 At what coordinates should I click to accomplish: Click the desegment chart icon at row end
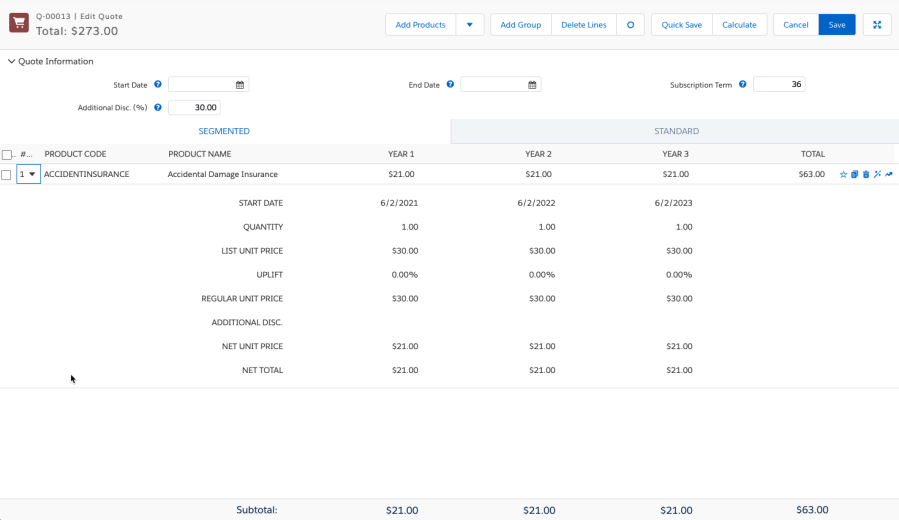[x=889, y=174]
